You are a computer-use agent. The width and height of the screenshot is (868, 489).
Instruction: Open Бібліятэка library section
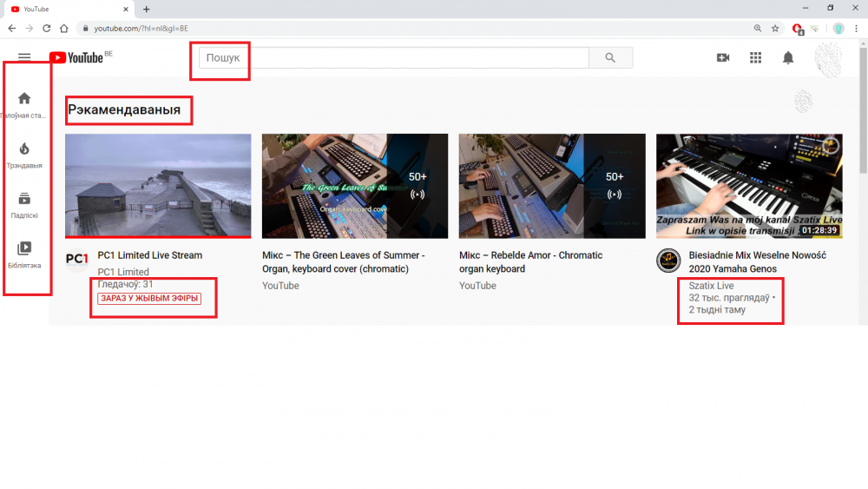(23, 254)
